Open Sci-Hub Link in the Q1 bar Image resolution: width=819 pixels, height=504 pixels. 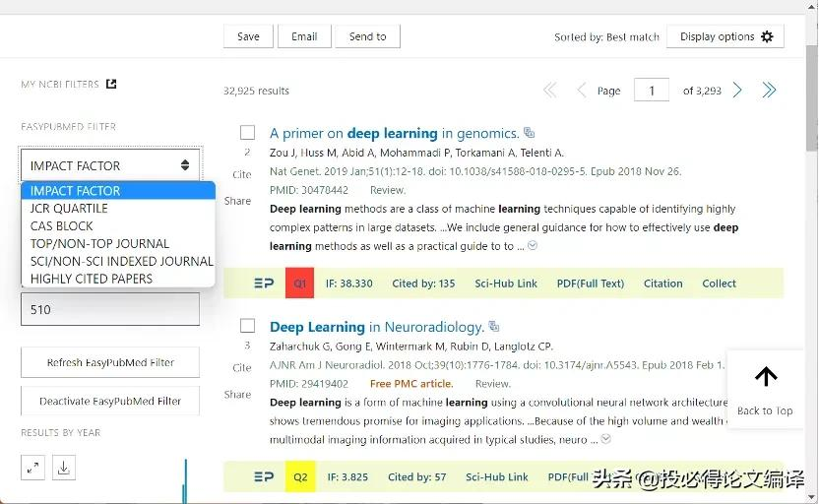coord(506,283)
